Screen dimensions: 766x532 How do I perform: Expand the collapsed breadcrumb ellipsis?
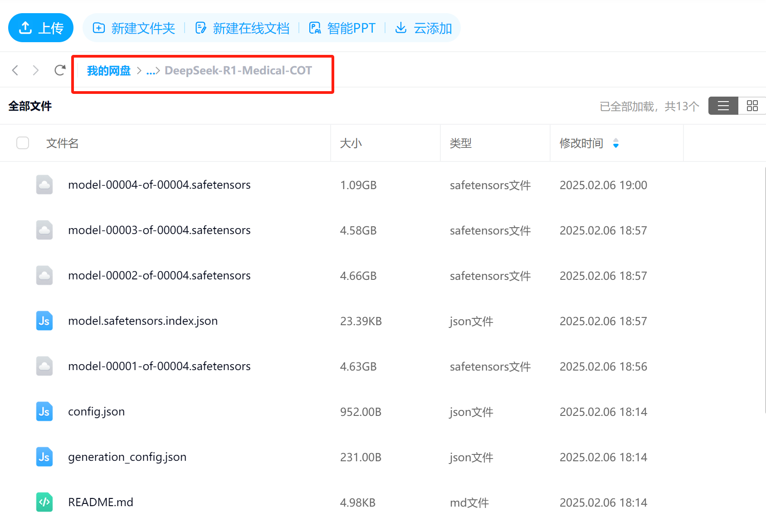click(151, 71)
